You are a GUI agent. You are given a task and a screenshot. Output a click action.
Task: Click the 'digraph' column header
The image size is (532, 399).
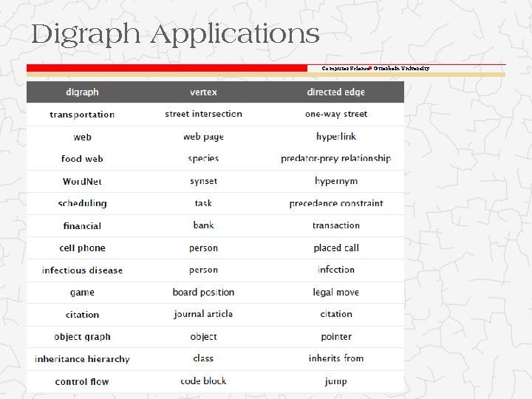click(82, 92)
